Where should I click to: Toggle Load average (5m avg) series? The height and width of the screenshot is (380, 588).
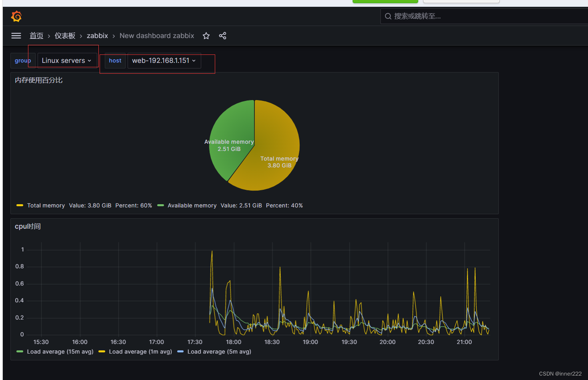[x=219, y=352]
